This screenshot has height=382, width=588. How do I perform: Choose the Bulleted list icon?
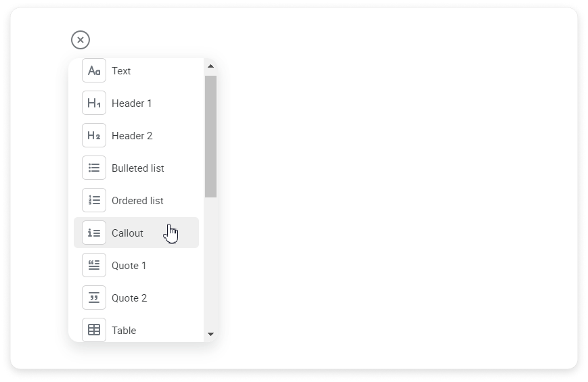click(94, 168)
